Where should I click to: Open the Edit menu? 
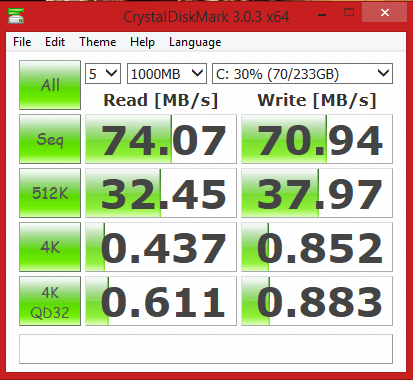pyautogui.click(x=55, y=42)
